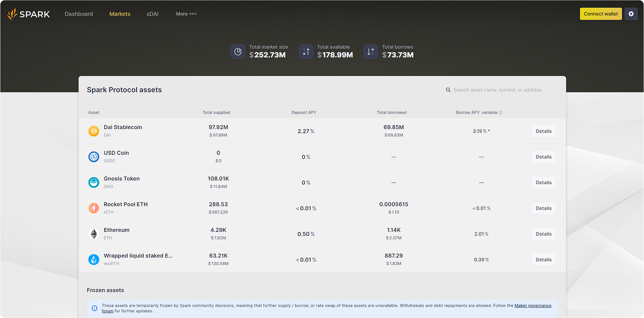Open the More menu
644x318 pixels.
[x=186, y=14]
